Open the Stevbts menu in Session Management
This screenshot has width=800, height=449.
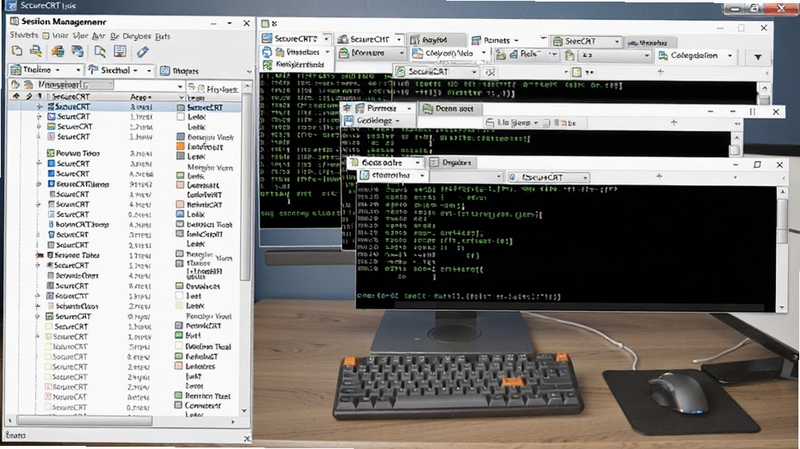pos(24,35)
